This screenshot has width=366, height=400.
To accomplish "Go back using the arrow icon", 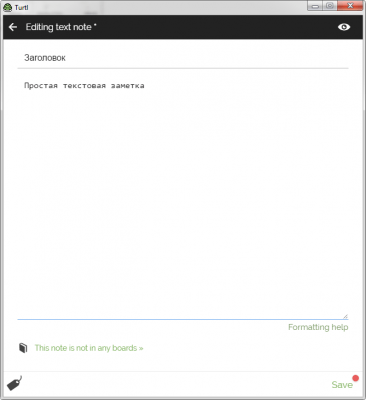I will click(x=13, y=27).
